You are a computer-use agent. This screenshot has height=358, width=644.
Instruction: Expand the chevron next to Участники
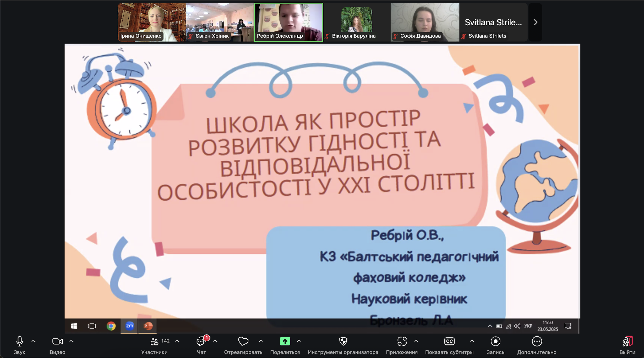[177, 341]
